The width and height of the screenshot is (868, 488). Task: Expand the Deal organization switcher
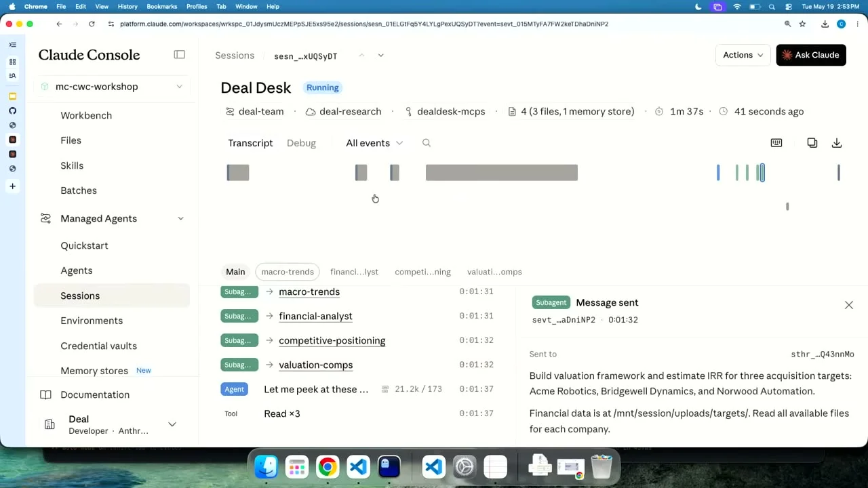(x=172, y=424)
